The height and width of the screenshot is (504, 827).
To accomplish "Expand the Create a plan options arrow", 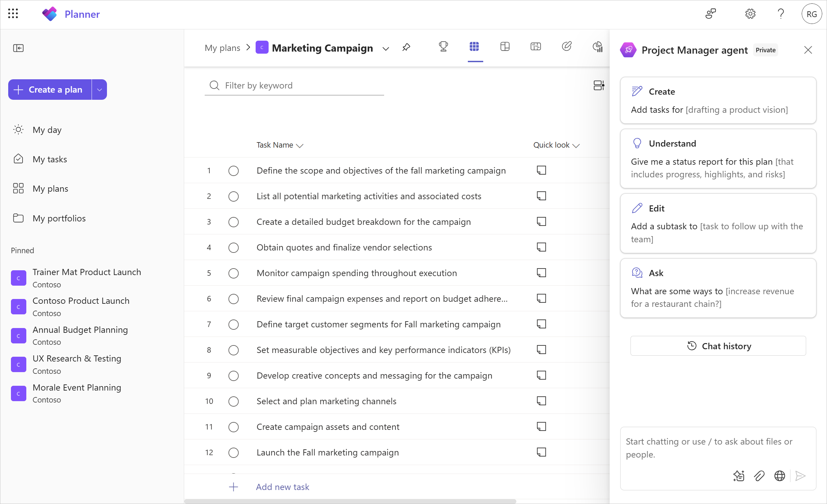I will pos(99,89).
